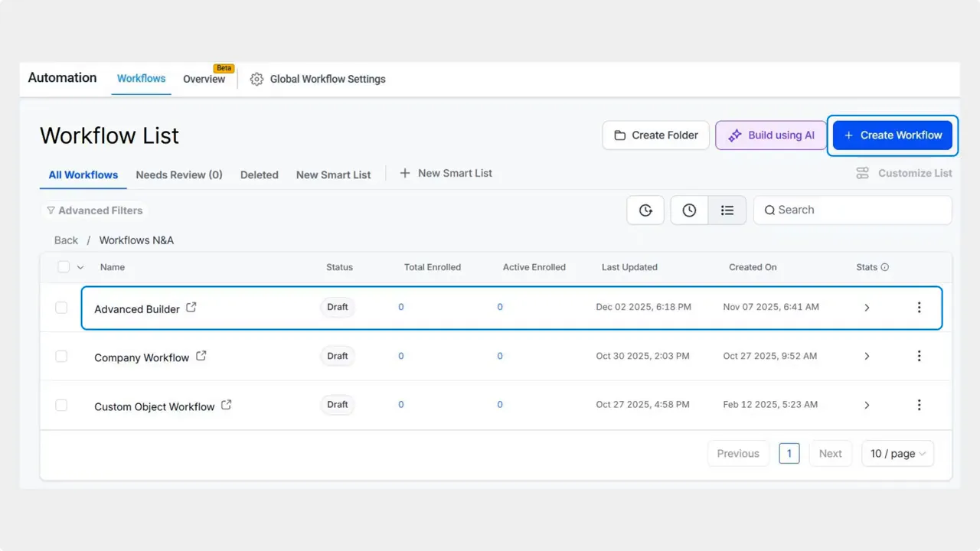Click the Create Workflow button
This screenshot has height=551, width=980.
point(892,135)
